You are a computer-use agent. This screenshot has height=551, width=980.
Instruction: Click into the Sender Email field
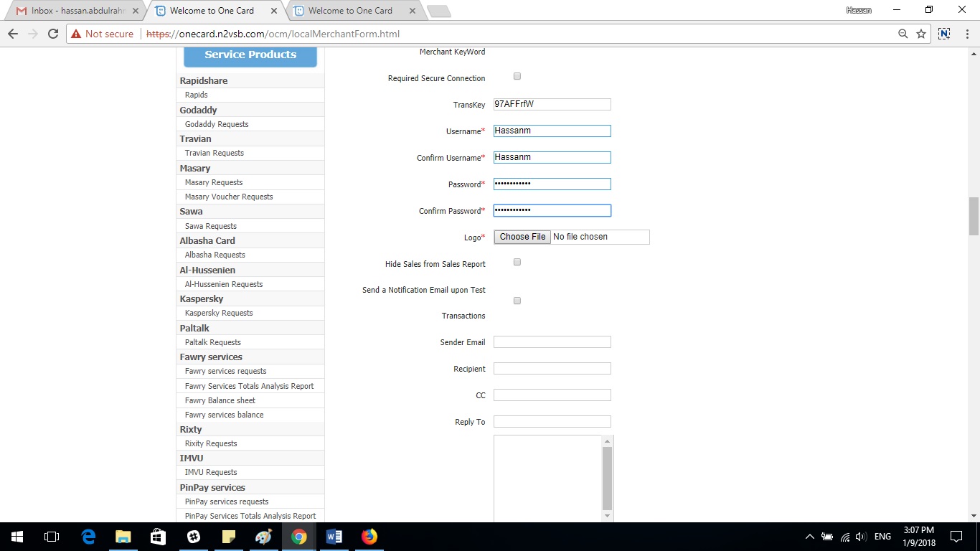click(x=552, y=342)
